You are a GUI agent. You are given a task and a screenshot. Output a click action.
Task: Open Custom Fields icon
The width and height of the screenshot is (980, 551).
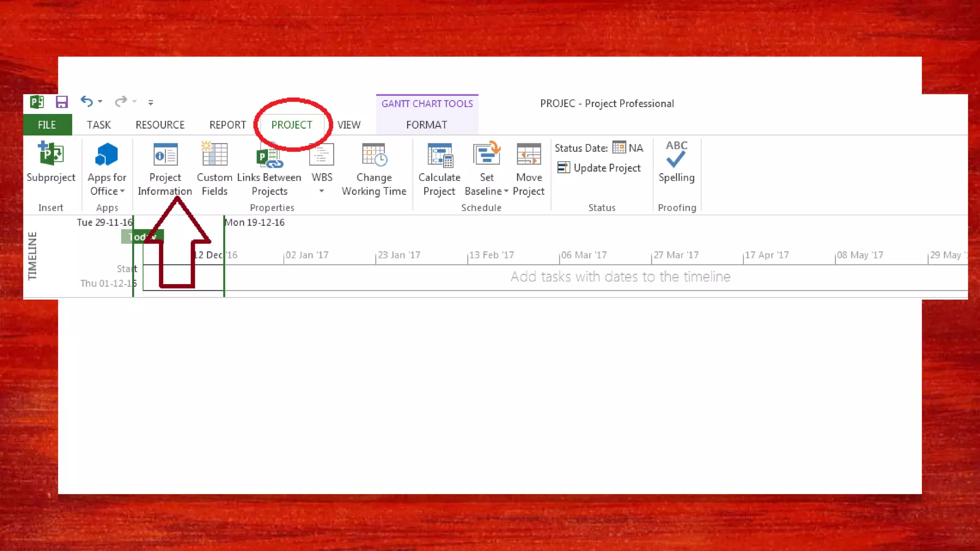214,154
